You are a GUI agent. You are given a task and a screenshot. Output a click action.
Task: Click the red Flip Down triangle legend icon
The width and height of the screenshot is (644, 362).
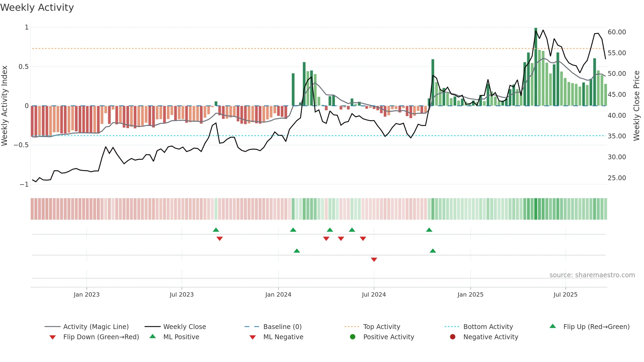tap(53, 337)
